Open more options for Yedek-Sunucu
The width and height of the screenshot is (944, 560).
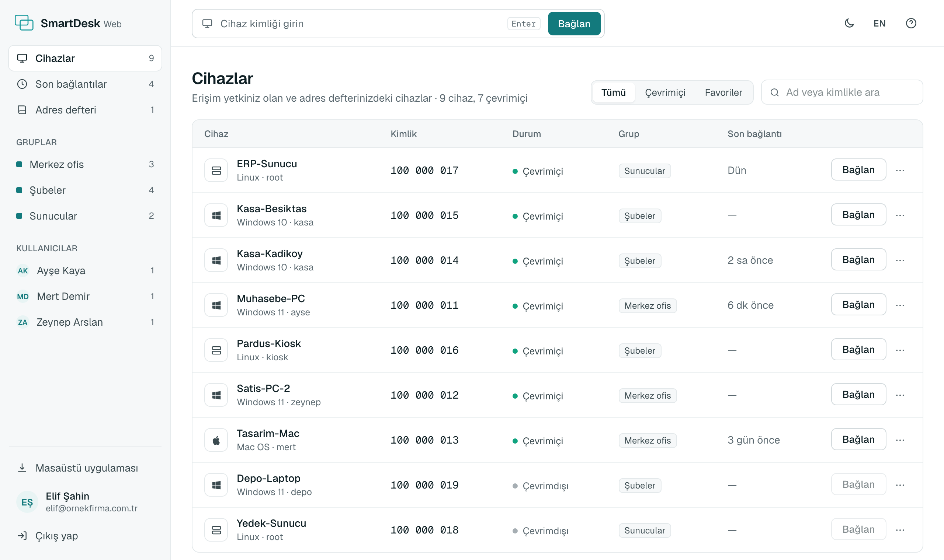900,530
